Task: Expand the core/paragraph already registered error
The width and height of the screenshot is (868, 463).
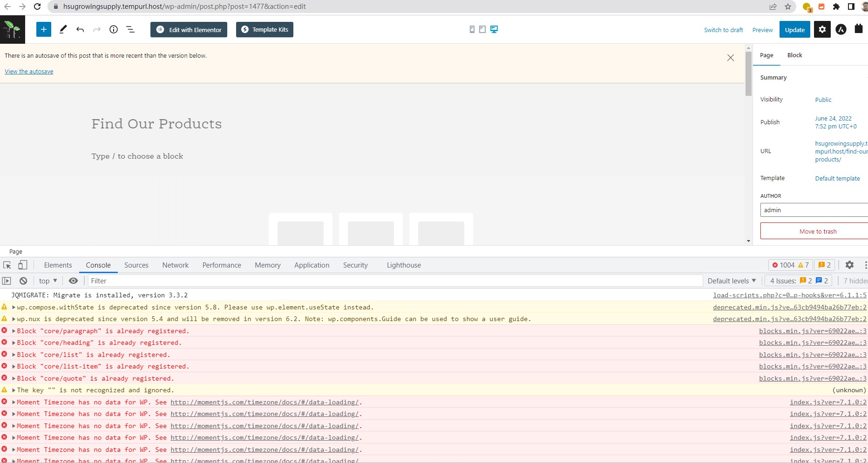Action: (14, 331)
